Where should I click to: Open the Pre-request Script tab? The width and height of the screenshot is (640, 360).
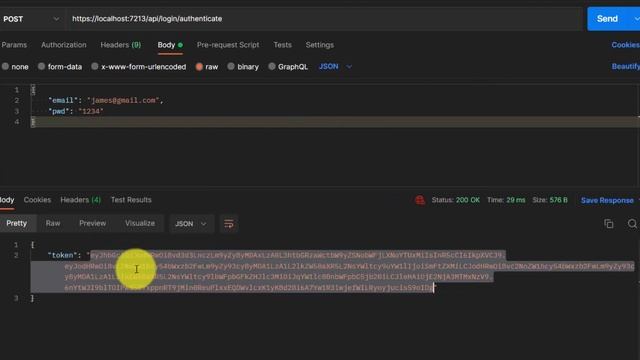click(228, 45)
